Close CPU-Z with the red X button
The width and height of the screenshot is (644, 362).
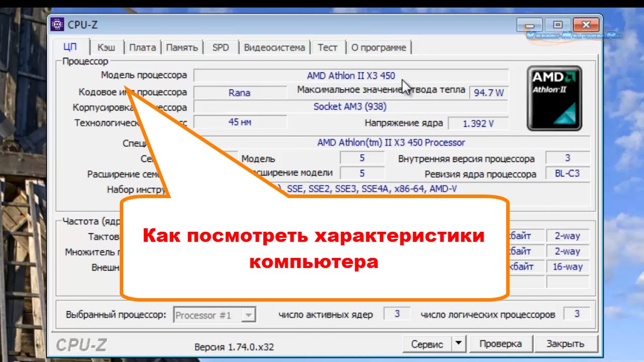(x=585, y=25)
